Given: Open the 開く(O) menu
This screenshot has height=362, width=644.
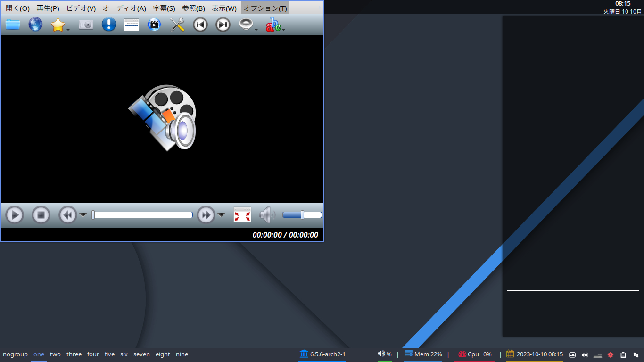Looking at the screenshot, I should pos(17,8).
